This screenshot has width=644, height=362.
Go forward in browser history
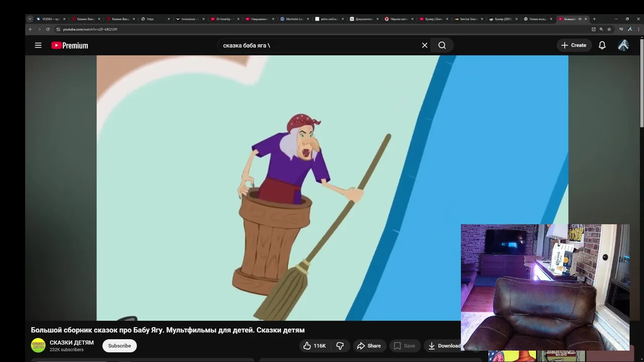(x=39, y=29)
